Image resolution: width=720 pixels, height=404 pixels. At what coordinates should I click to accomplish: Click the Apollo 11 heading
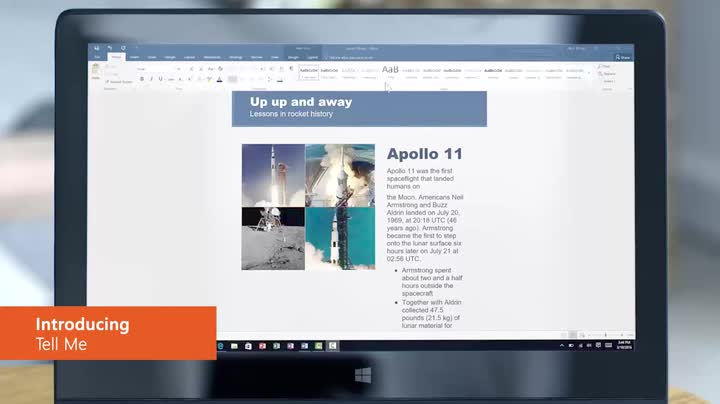[x=425, y=154]
